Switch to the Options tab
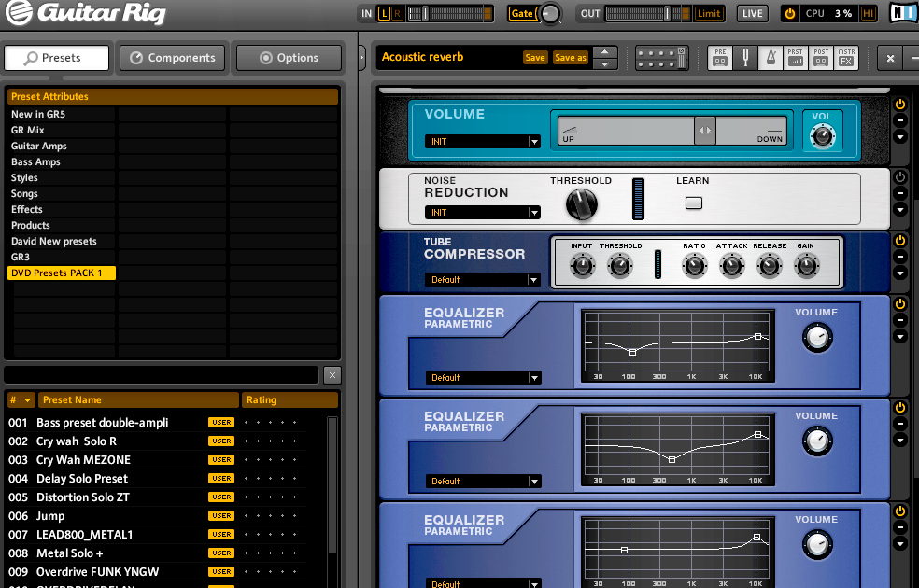919x588 pixels. coord(288,57)
